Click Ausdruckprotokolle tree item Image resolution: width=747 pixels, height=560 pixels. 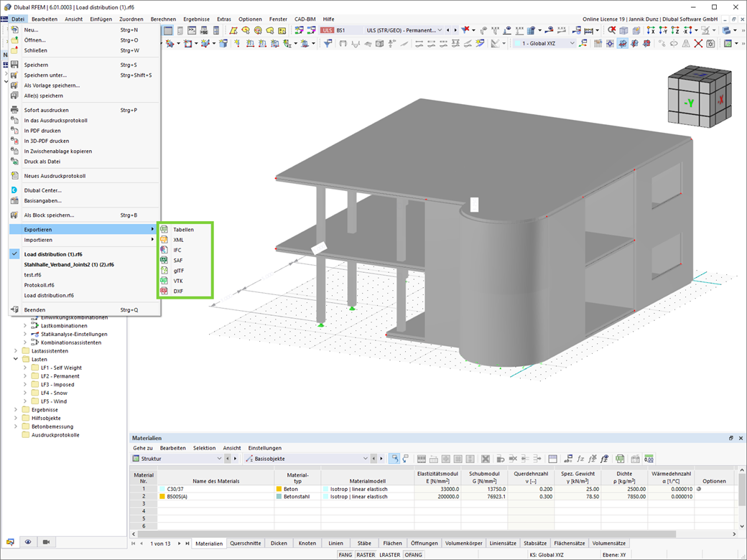(x=55, y=435)
